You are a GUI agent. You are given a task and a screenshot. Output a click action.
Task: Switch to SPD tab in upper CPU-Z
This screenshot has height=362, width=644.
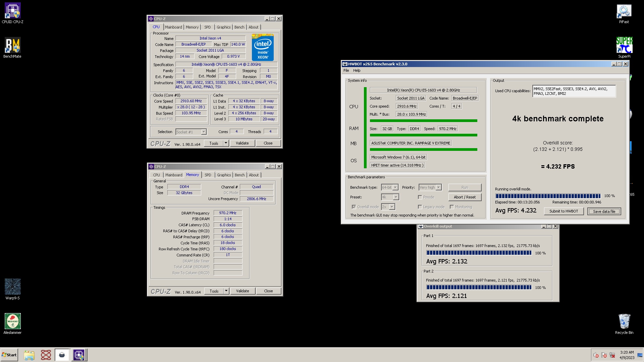point(208,27)
